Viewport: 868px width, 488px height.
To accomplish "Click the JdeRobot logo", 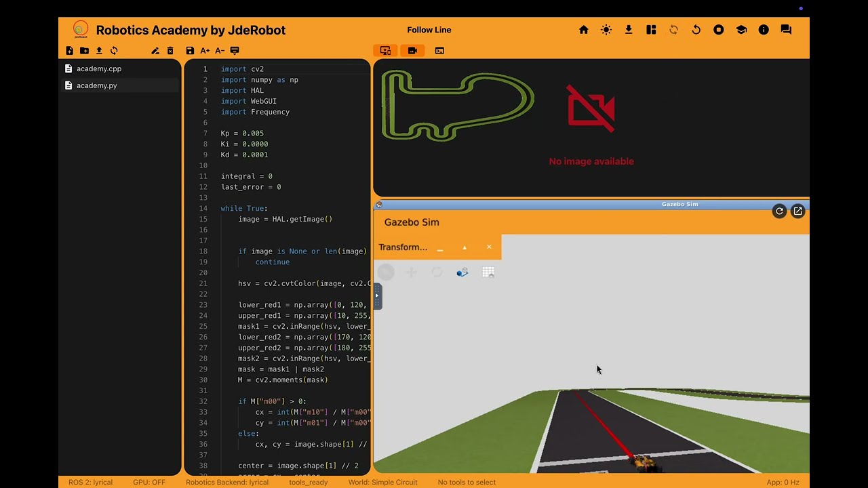I will [80, 30].
